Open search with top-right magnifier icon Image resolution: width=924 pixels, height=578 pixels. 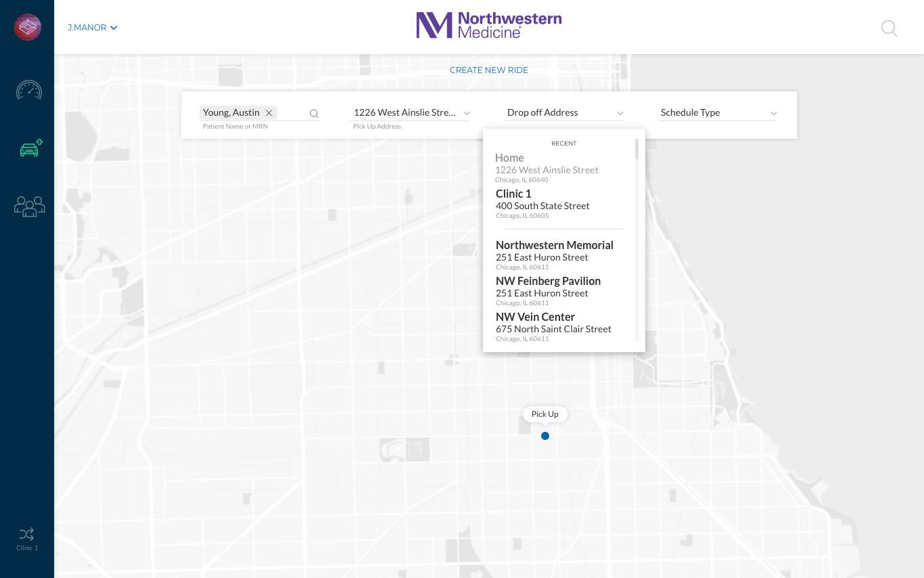coord(889,28)
